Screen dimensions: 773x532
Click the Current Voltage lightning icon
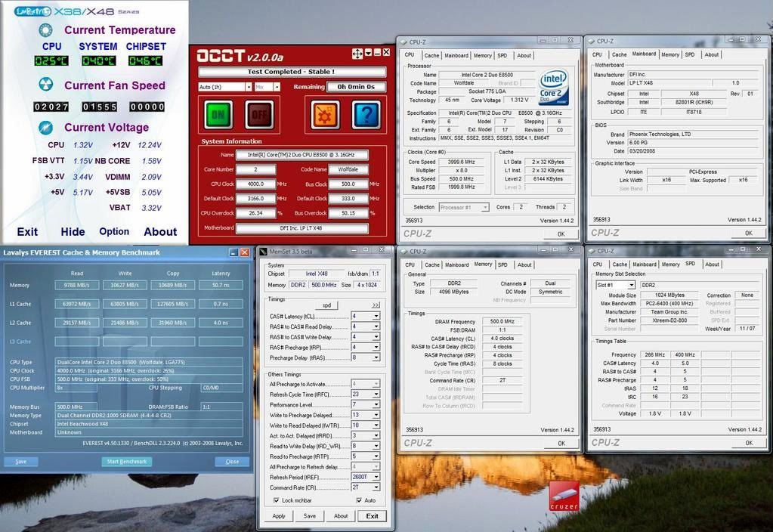click(x=46, y=127)
